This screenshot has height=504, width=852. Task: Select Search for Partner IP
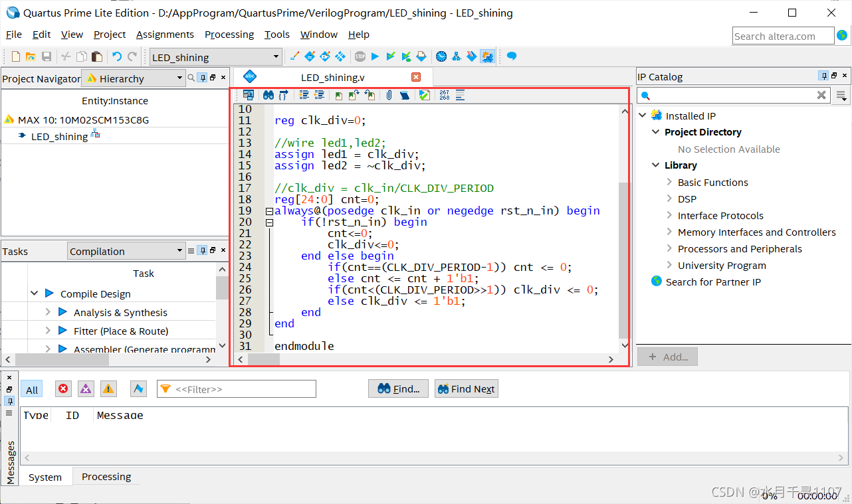point(713,282)
